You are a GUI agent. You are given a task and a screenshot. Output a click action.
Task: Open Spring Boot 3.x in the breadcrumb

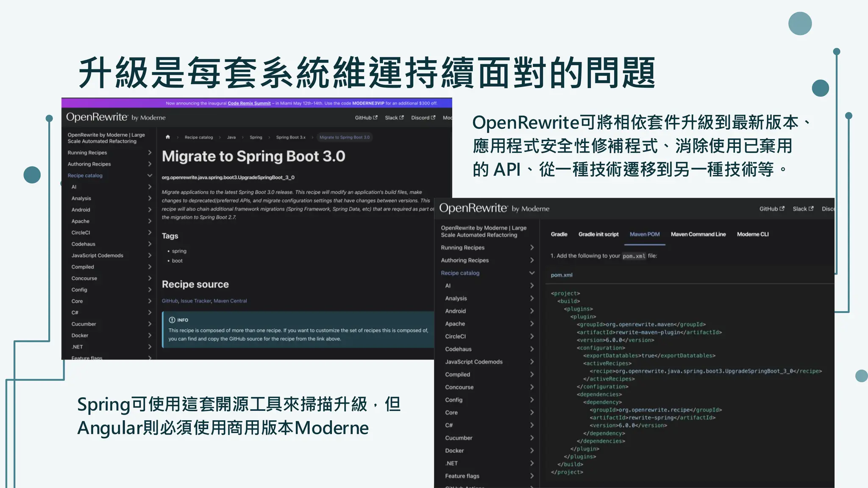(291, 137)
